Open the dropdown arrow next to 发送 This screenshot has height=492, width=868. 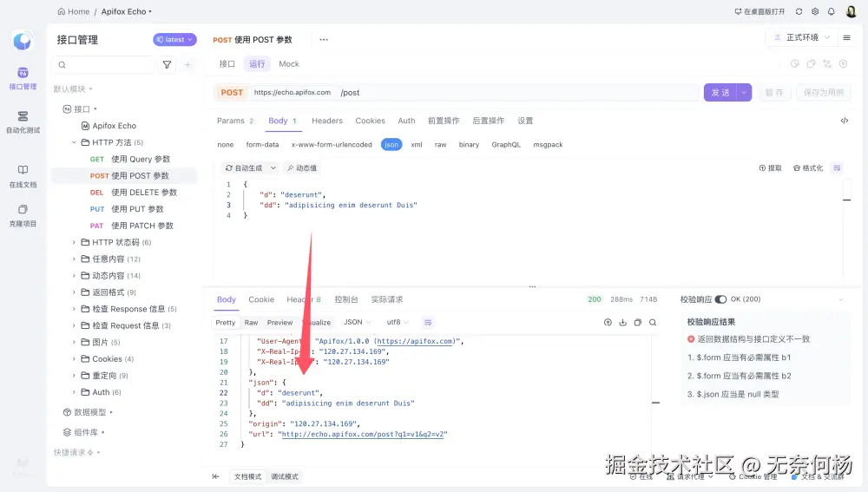(745, 93)
